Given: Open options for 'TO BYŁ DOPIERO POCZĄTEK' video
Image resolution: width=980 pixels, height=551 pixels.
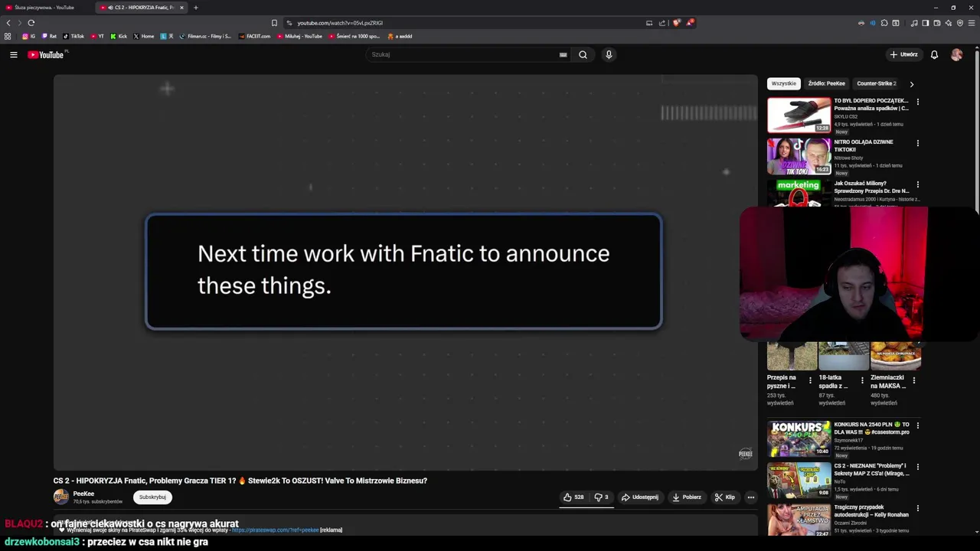Looking at the screenshot, I should coord(918,102).
